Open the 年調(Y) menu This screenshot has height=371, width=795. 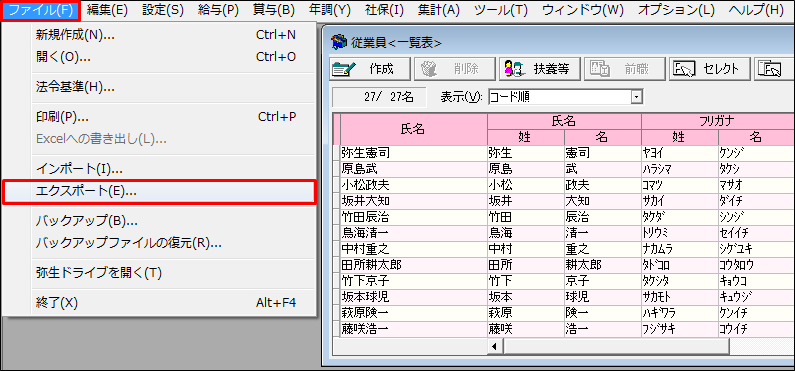[330, 10]
